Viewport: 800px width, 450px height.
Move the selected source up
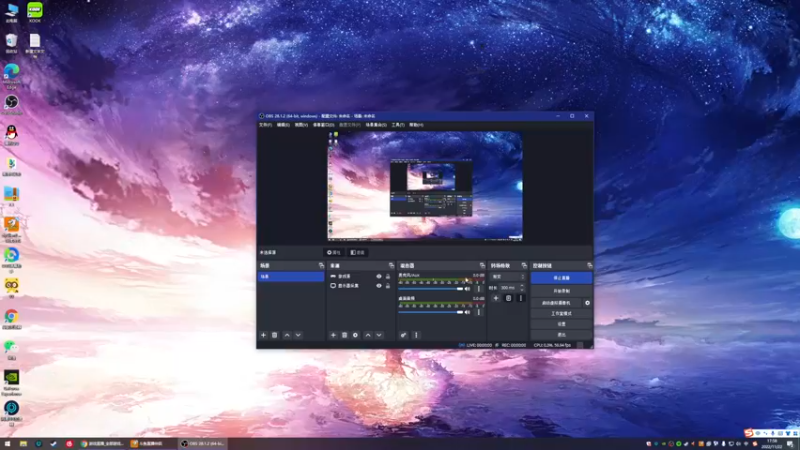368,335
